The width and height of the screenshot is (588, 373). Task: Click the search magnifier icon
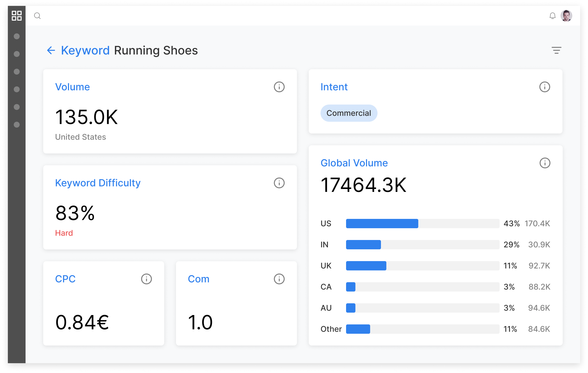37,16
